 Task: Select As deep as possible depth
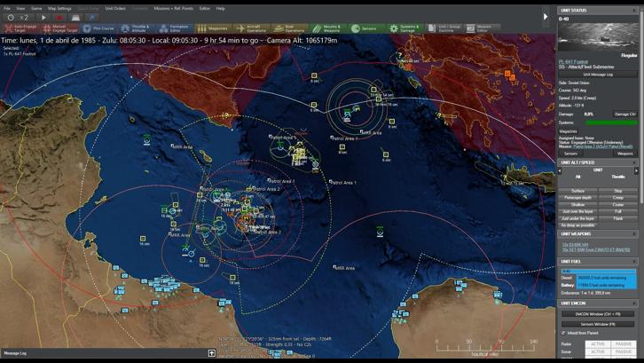click(x=577, y=225)
